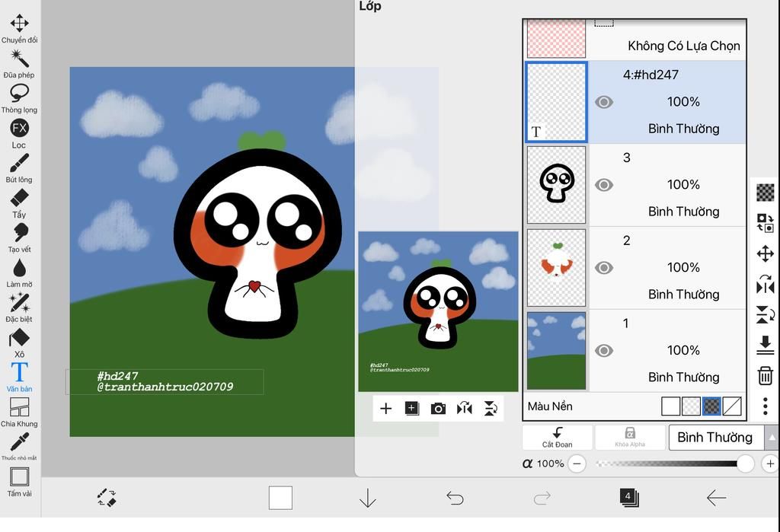
Task: Select the Thuốc nhỏ mắt eyedropper tool
Action: coord(19,447)
